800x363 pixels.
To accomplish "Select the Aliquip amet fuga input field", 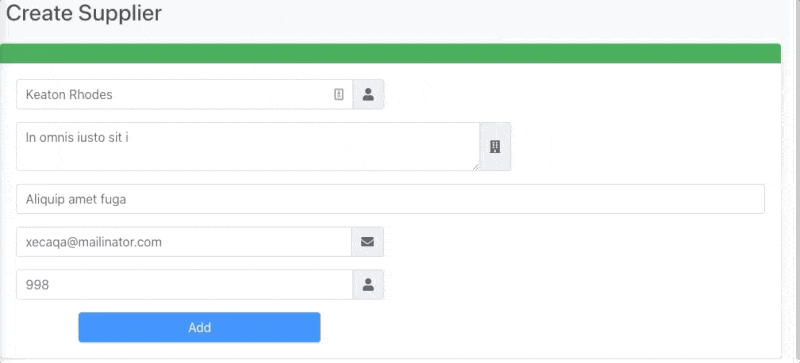I will pos(390,199).
